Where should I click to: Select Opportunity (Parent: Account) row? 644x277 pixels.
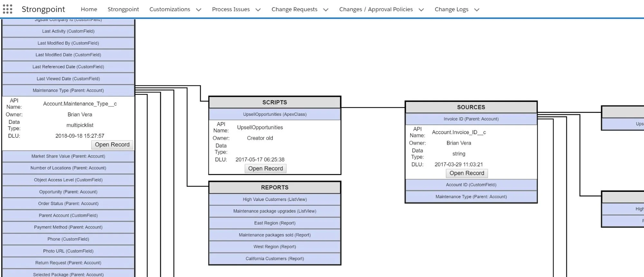68,192
